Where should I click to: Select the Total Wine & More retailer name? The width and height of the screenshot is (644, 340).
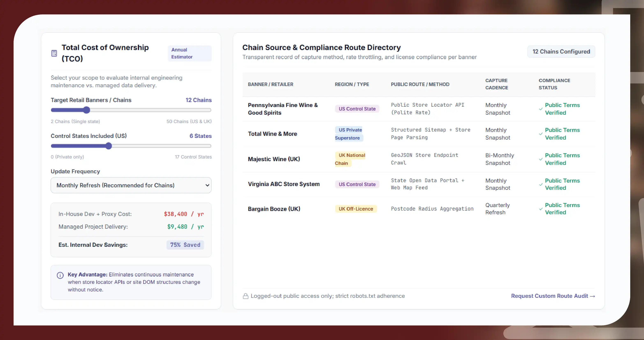coord(272,134)
